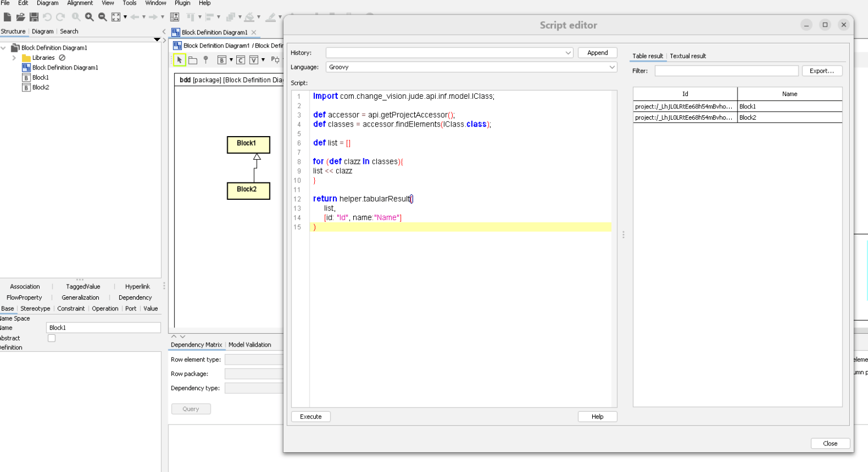868x472 pixels.
Task: Select the ValueType tool in palette
Action: tap(253, 59)
